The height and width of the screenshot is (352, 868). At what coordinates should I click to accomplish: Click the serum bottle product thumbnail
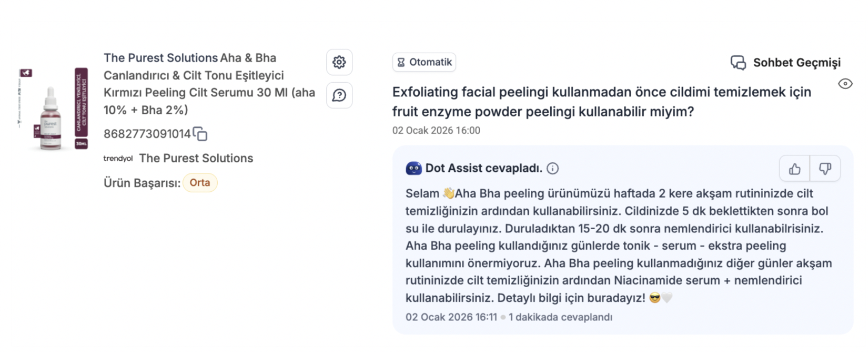coord(53,109)
